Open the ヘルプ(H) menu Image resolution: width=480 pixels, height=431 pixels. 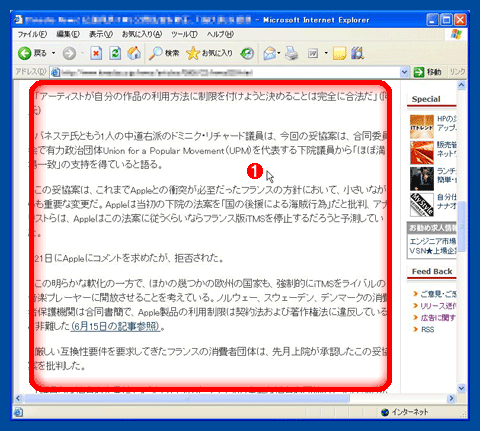[220, 34]
